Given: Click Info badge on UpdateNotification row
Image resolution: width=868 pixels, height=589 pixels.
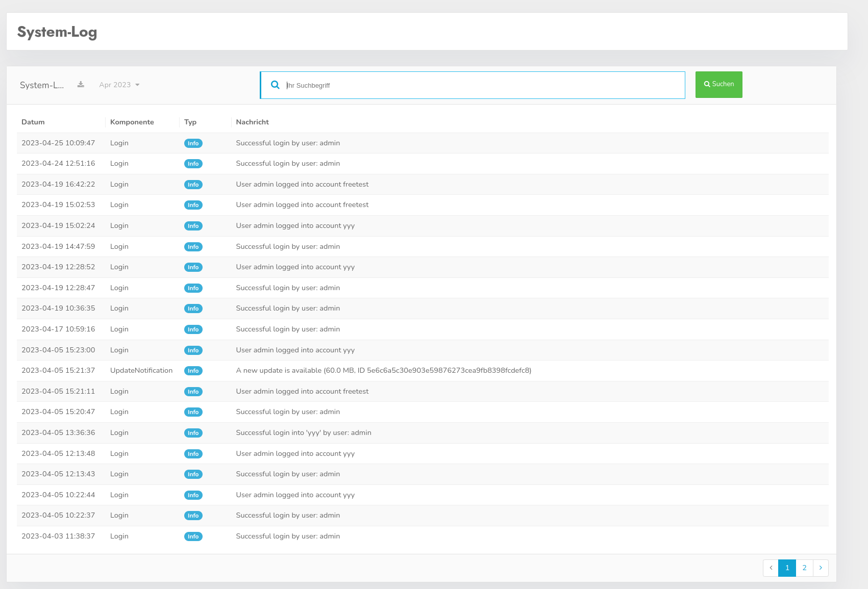Looking at the screenshot, I should tap(193, 371).
